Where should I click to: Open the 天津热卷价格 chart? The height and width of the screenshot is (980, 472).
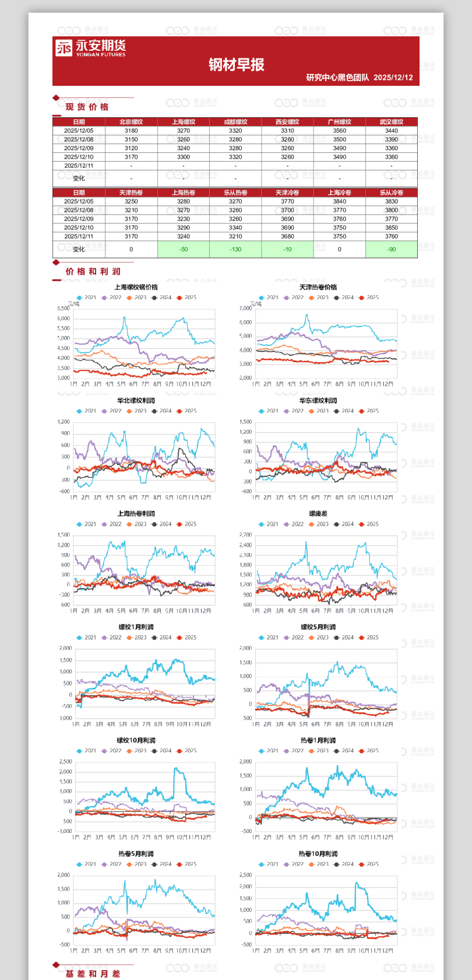point(318,336)
